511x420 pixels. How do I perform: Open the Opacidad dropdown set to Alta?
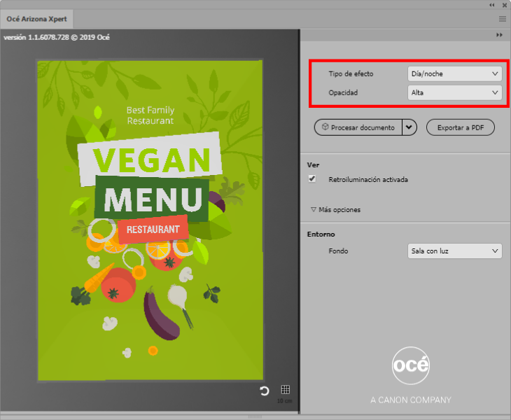tap(454, 92)
